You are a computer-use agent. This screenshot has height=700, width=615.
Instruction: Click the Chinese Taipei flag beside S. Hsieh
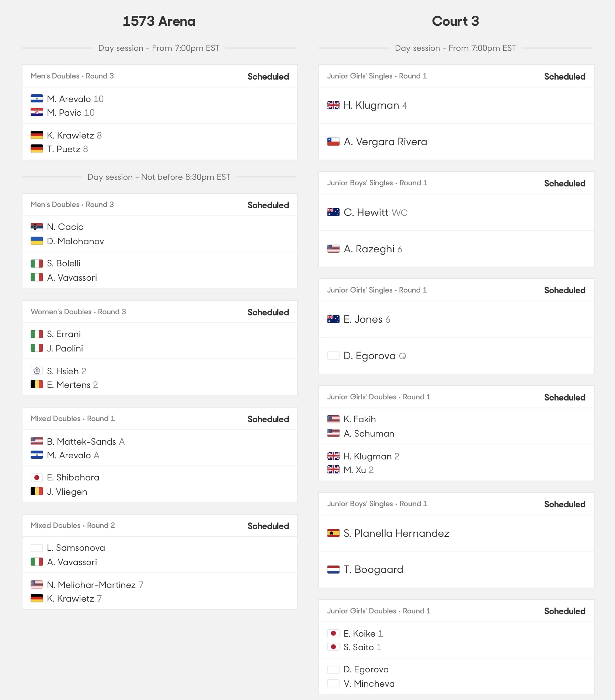(x=37, y=371)
